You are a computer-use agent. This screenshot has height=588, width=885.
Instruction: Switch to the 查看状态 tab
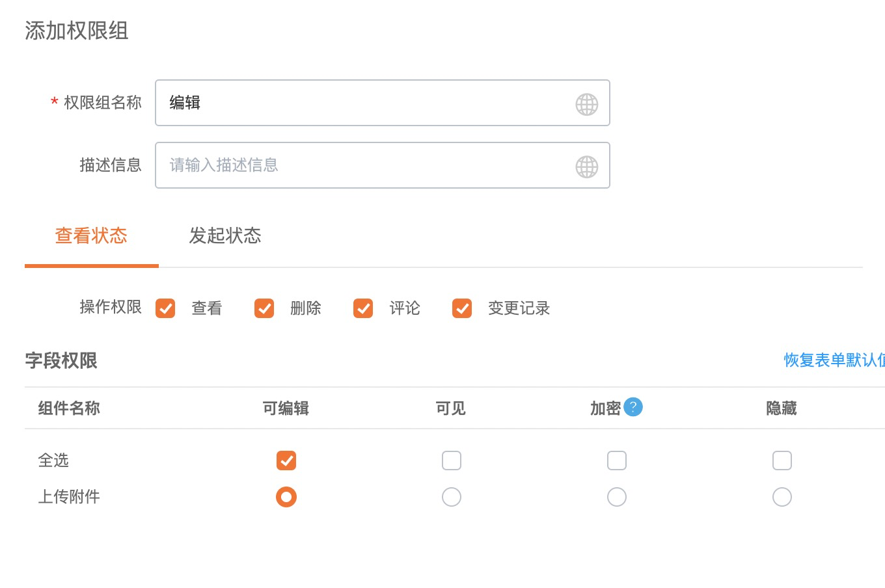pos(91,235)
